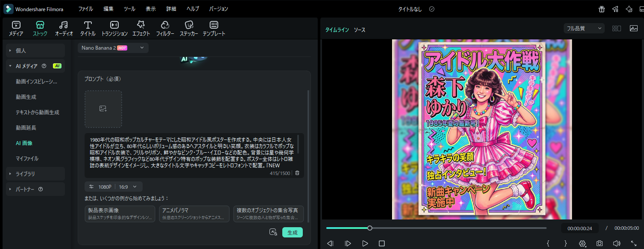Expand the ライブラリ section
The width and height of the screenshot is (644, 249).
point(35,174)
